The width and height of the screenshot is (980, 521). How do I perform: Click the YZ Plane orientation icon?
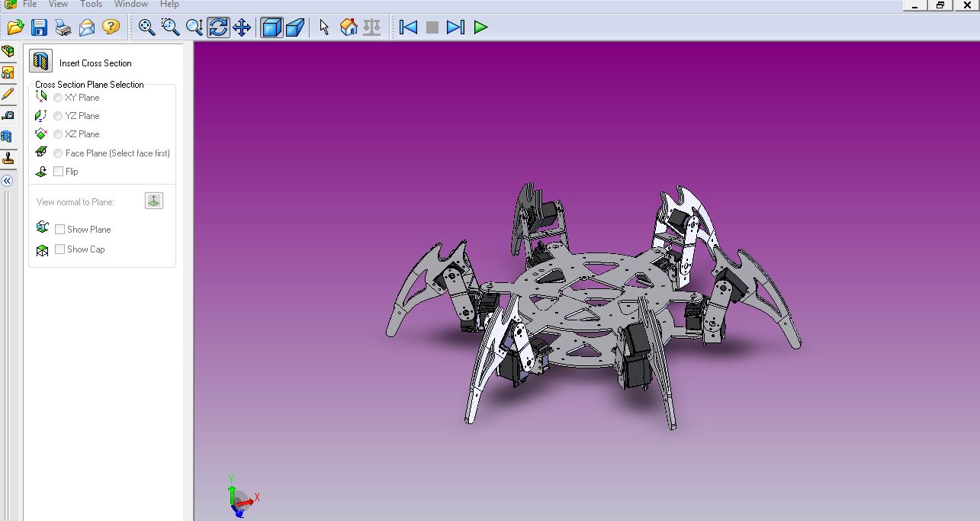pyautogui.click(x=41, y=116)
